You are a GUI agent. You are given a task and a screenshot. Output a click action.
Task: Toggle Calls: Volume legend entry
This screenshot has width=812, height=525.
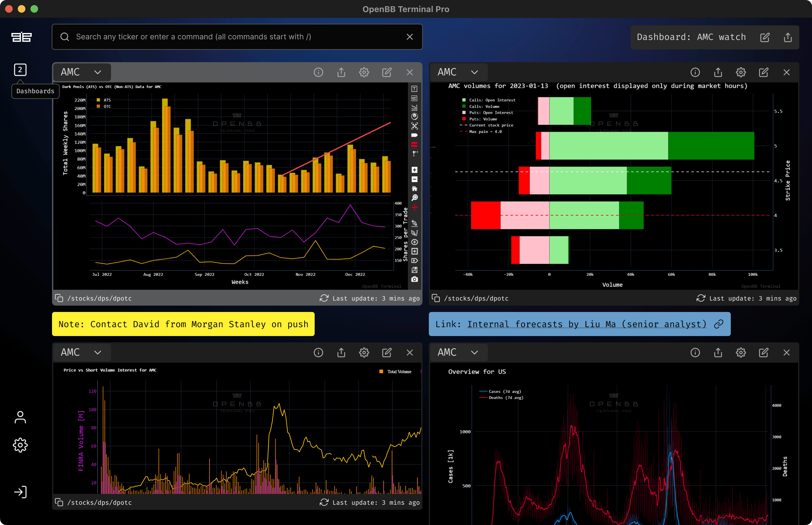(481, 107)
